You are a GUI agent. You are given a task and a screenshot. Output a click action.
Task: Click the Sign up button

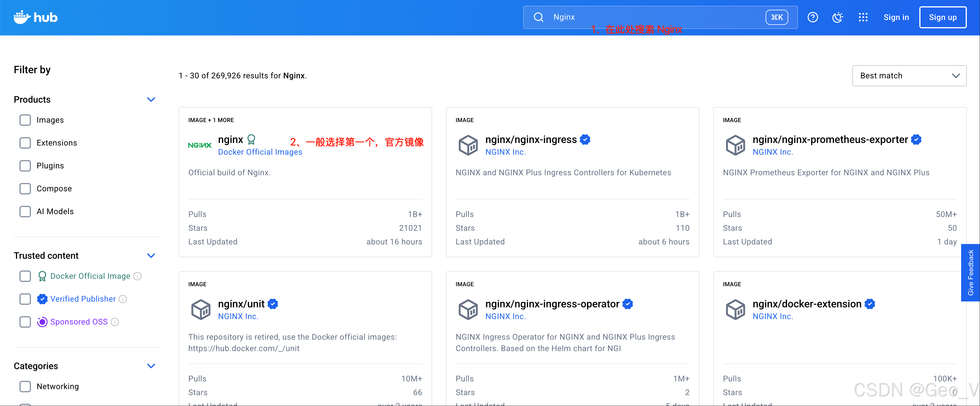[943, 17]
